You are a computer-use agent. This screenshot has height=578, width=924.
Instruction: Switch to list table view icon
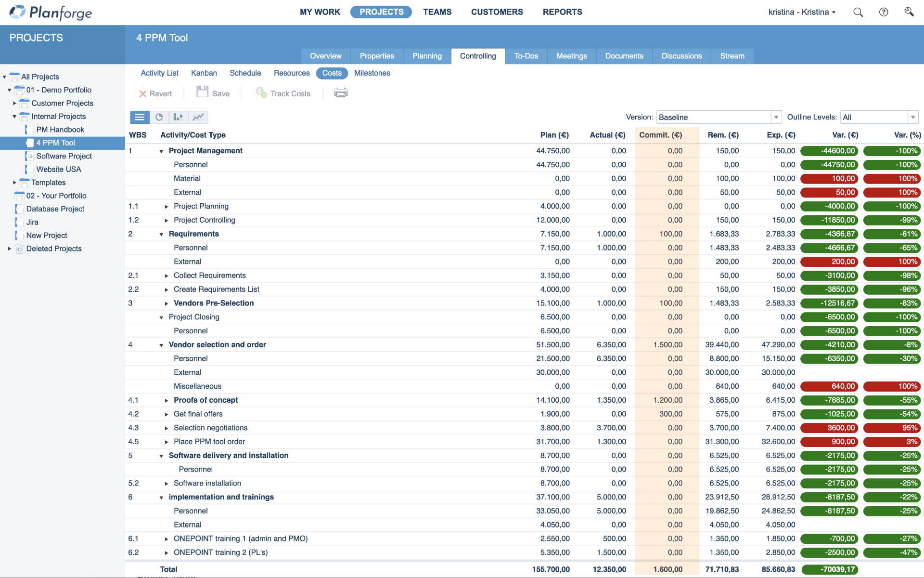[140, 117]
